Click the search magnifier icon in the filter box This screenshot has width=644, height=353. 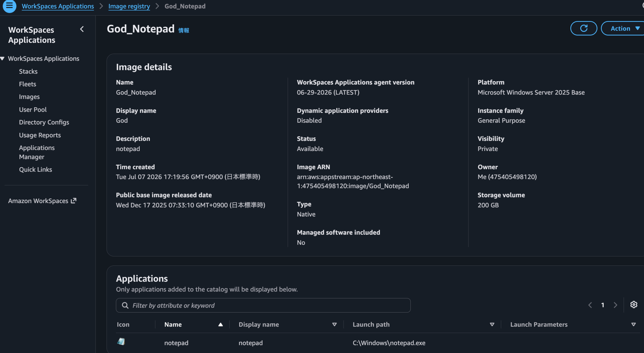click(x=125, y=305)
